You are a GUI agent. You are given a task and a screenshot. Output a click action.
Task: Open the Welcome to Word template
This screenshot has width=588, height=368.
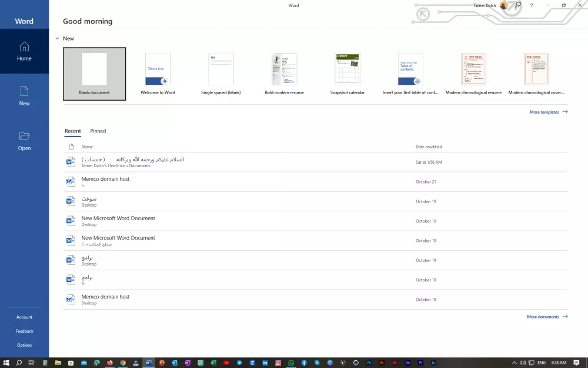tap(158, 74)
